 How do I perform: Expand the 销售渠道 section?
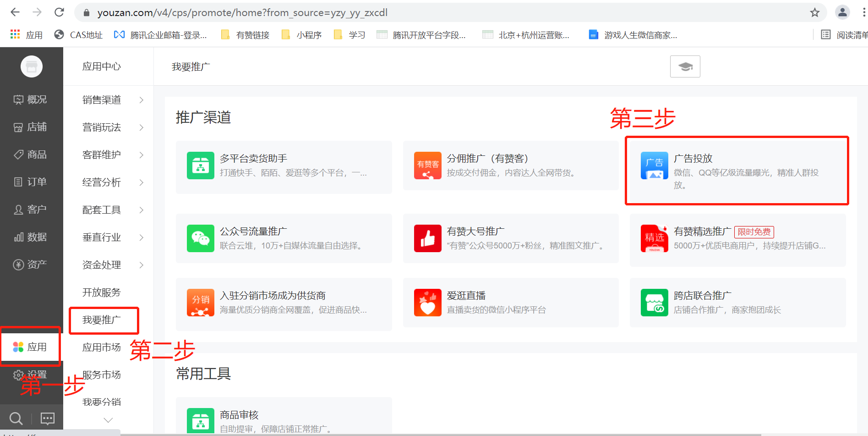(x=101, y=100)
